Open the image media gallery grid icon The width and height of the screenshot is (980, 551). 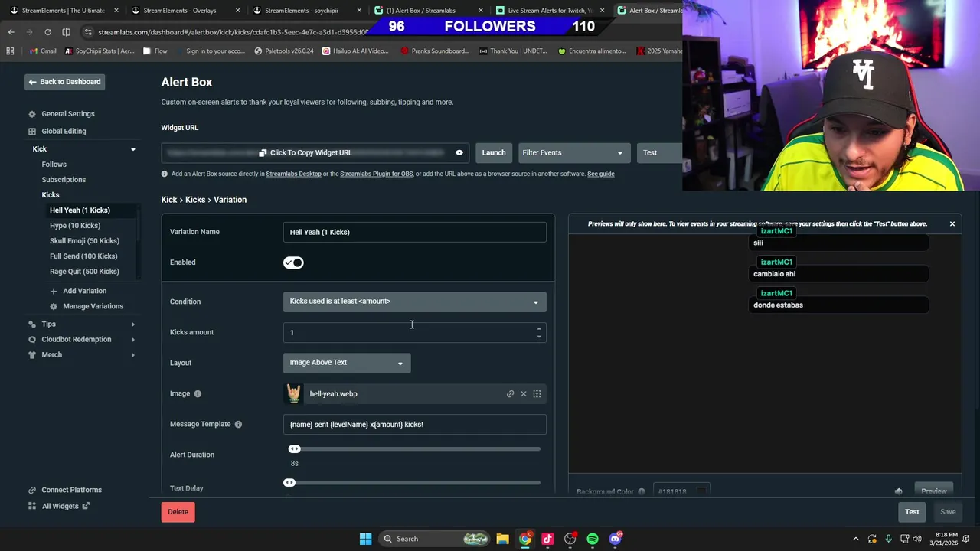[x=537, y=394]
